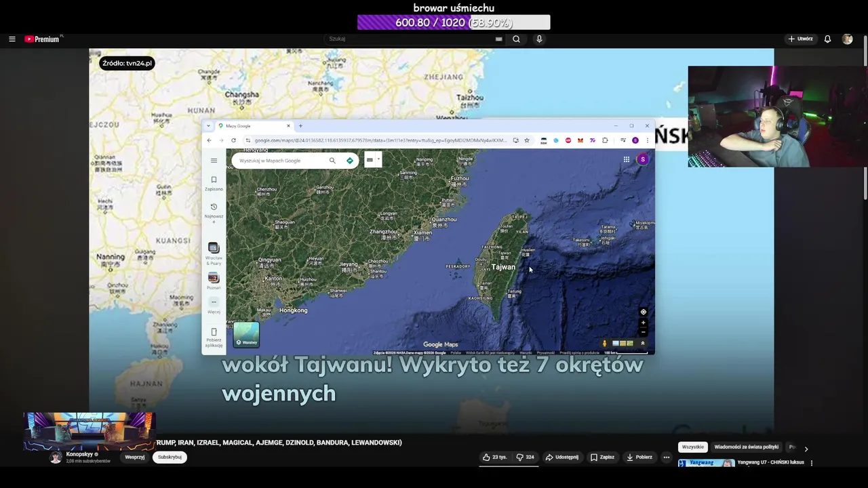Click the yellow Street View pegman
868x488 pixels.
pos(604,344)
